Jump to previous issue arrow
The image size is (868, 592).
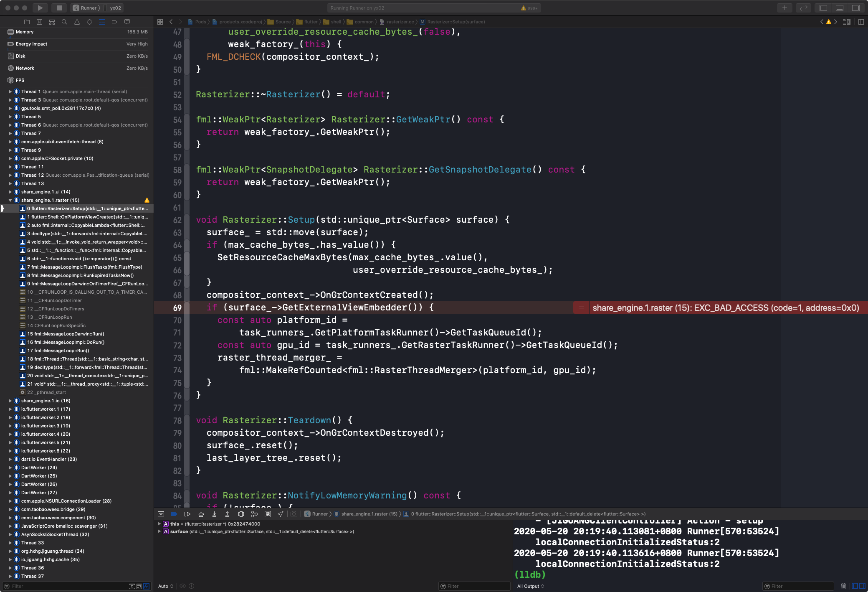822,22
